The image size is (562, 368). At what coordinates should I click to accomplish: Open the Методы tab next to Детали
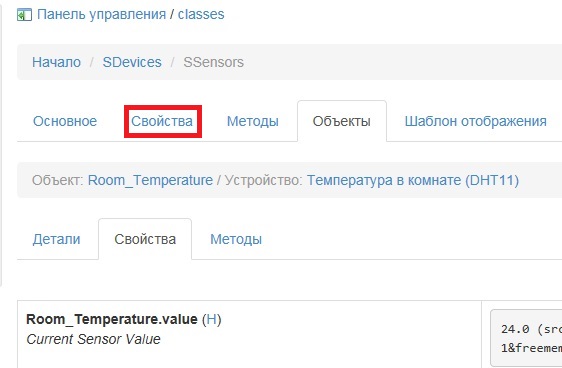pos(236,239)
